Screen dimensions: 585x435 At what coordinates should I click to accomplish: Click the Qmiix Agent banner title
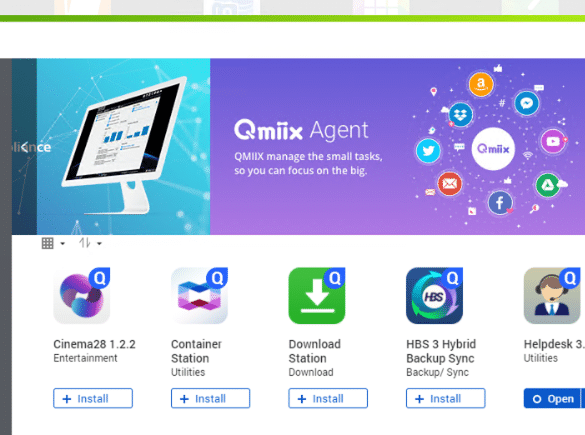pyautogui.click(x=301, y=130)
